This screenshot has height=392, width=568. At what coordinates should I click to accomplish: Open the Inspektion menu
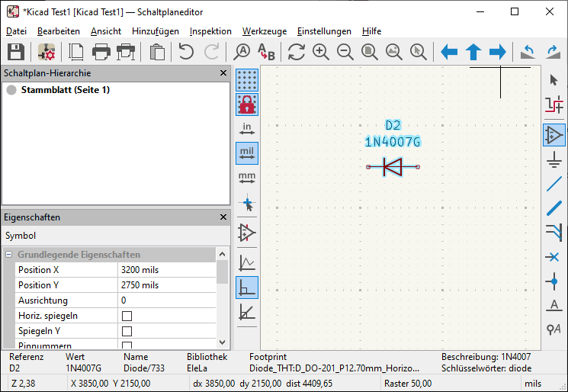210,31
